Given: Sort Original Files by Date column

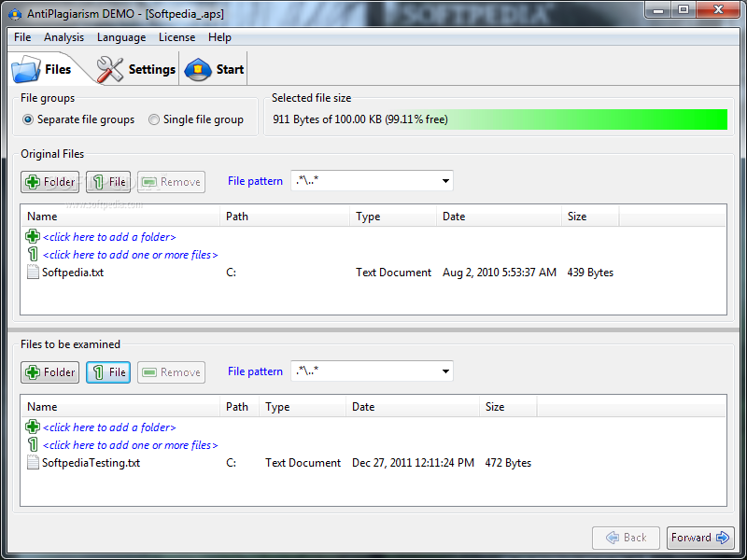Looking at the screenshot, I should pyautogui.click(x=500, y=217).
